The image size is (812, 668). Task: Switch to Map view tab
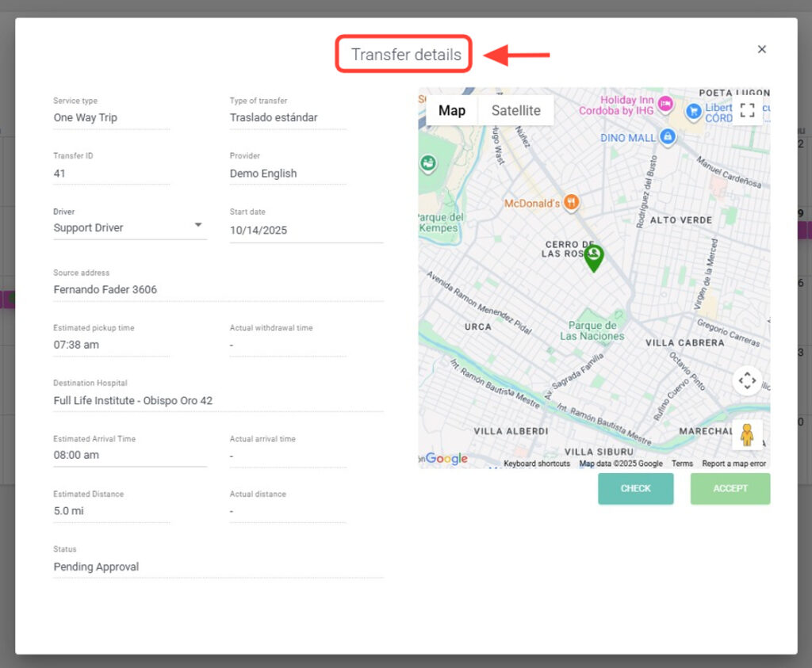(x=452, y=111)
